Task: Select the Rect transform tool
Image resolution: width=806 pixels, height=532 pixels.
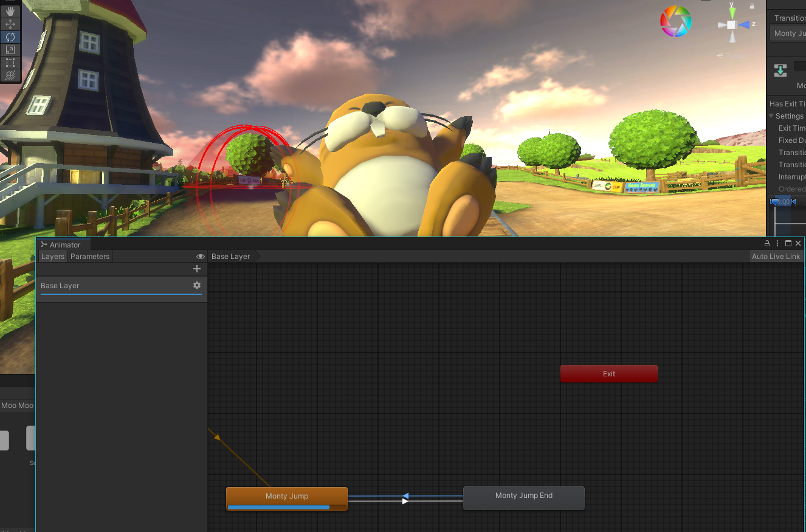Action: click(x=10, y=63)
